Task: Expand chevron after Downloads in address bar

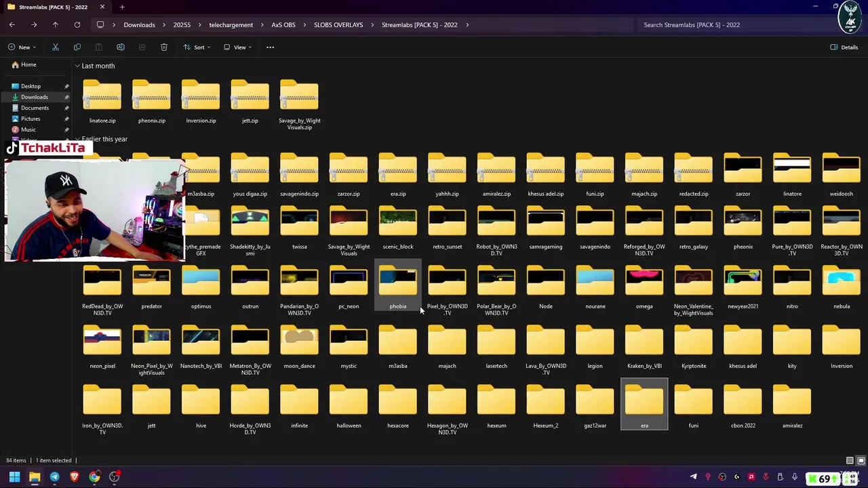Action: point(164,25)
